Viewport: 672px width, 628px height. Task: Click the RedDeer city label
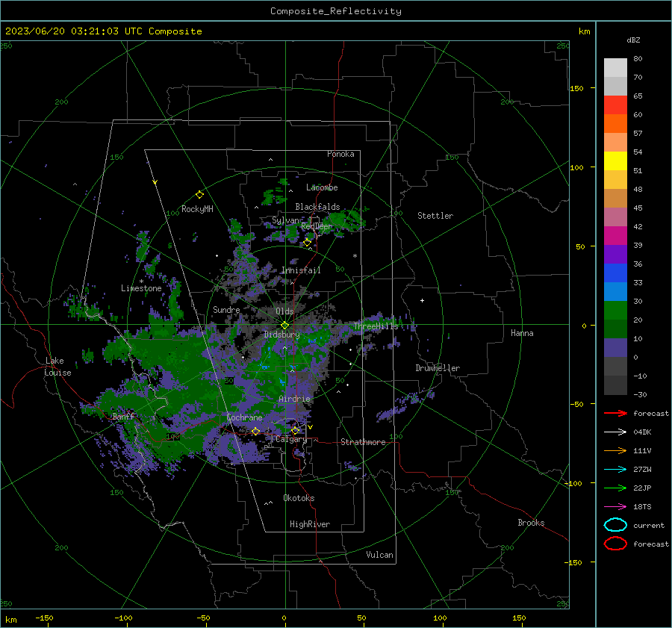[x=317, y=226]
